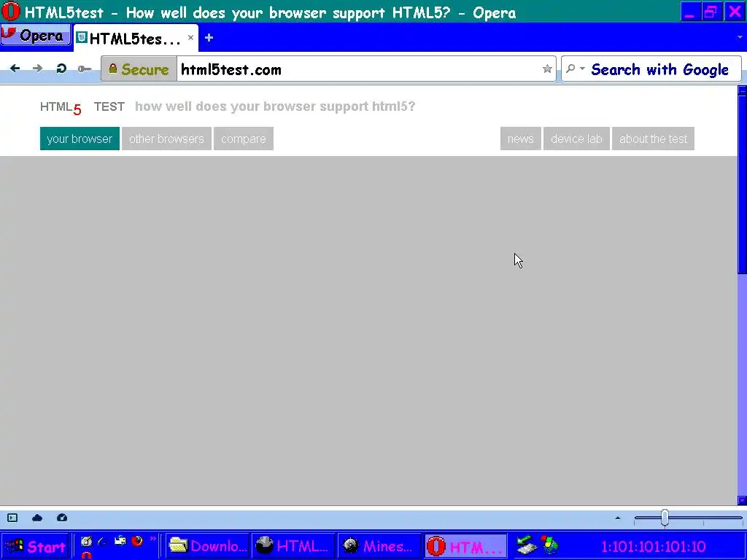The image size is (747, 560).
Task: Launch red browser Quick Launch icon
Action: coord(137,541)
